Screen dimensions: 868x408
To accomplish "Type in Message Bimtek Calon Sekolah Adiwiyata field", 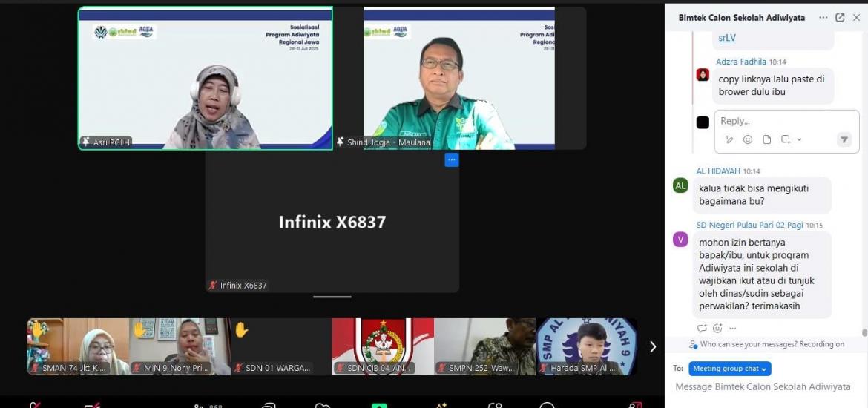I will (x=763, y=386).
